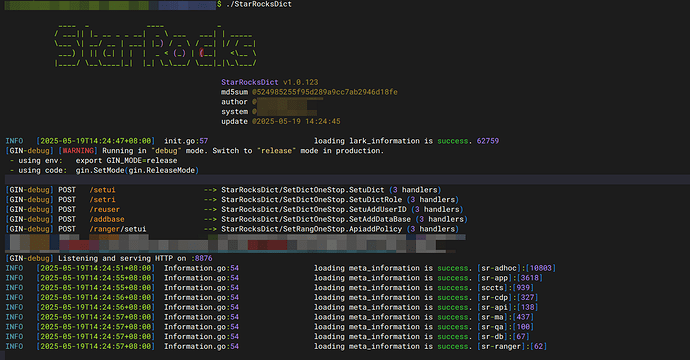This screenshot has width=690, height=360.
Task: Click the HTTP port :8876
Action: (201, 259)
